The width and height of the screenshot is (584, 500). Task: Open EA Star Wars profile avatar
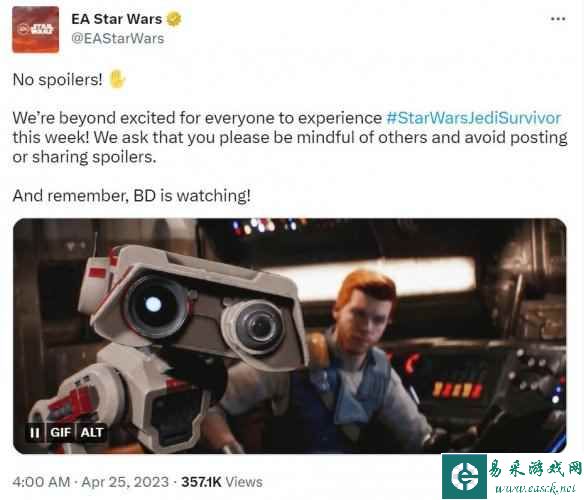coord(35,29)
